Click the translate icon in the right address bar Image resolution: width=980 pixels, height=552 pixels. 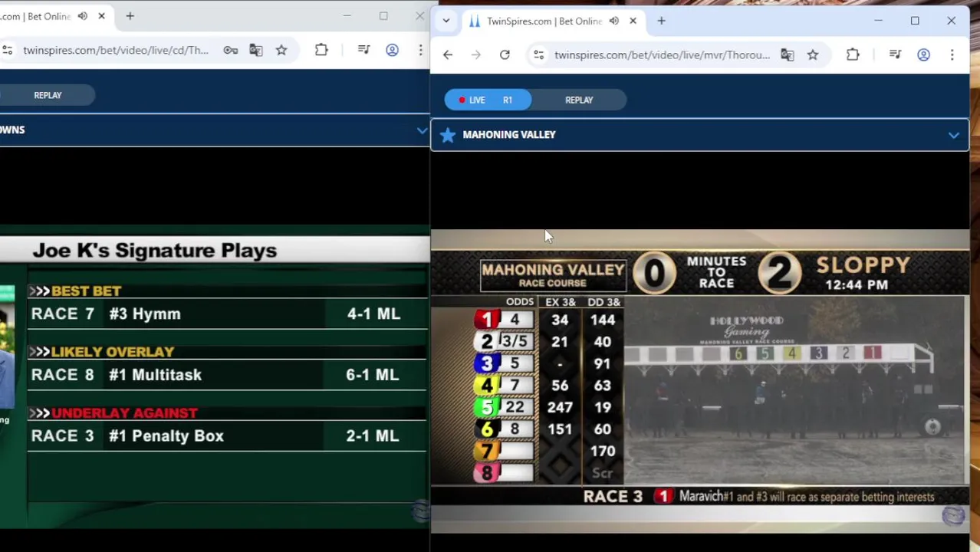pyautogui.click(x=788, y=54)
